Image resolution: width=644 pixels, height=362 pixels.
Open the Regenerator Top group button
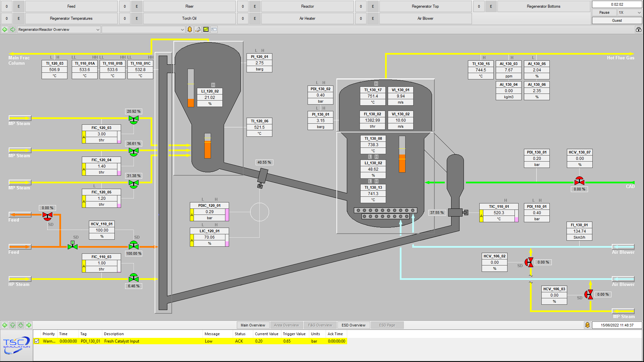[x=425, y=6]
